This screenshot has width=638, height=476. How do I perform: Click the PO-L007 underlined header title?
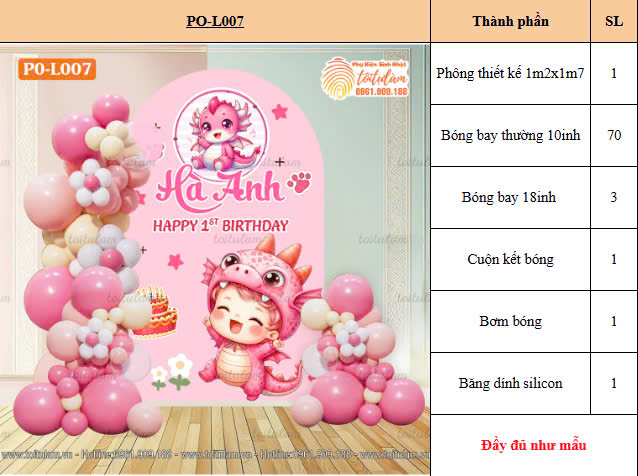[215, 21]
